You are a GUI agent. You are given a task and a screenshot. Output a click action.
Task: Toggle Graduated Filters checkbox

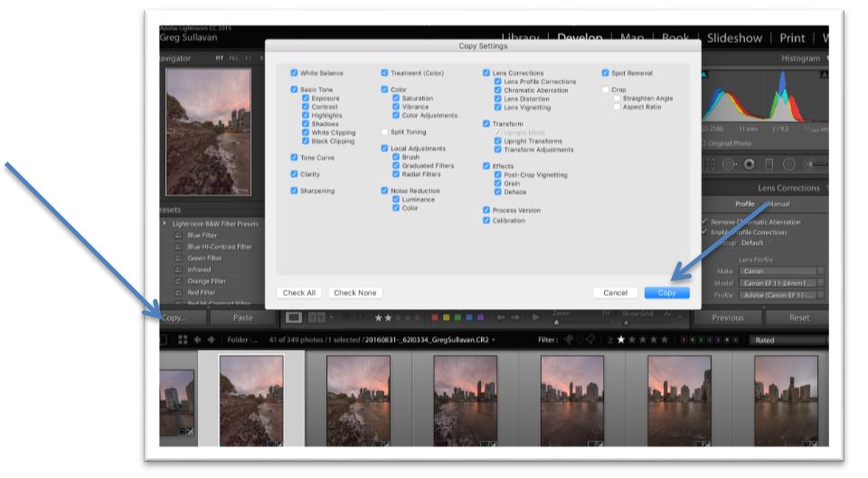pos(396,165)
